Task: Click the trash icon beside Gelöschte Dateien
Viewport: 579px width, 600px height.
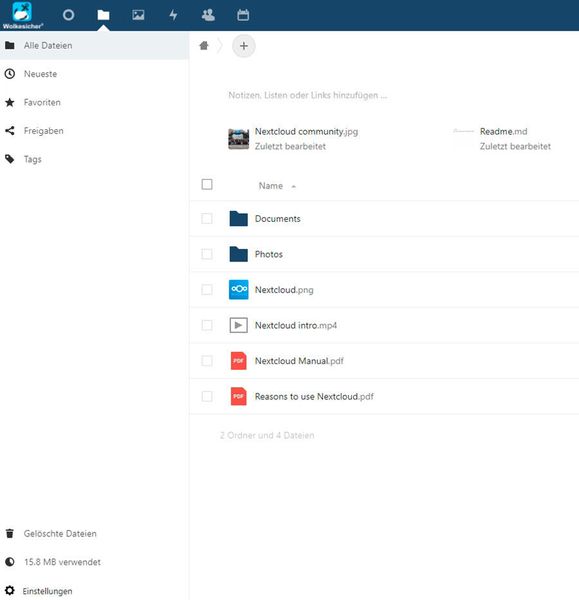Action: (10, 533)
